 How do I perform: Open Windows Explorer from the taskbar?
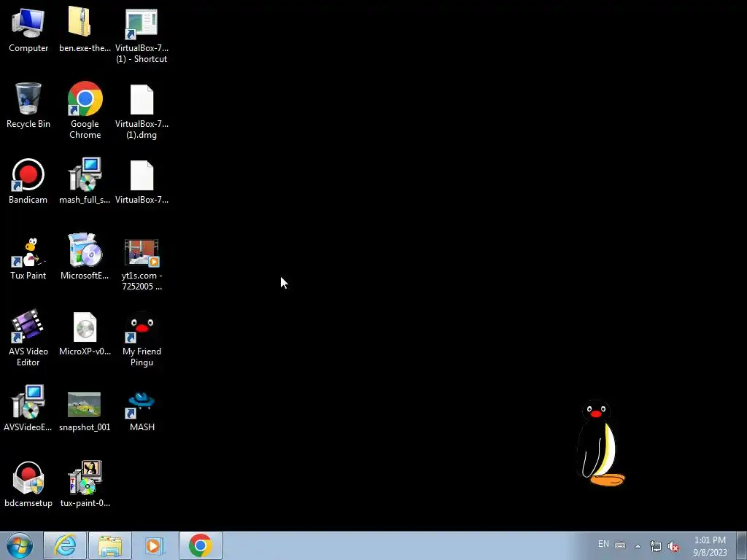pos(110,545)
